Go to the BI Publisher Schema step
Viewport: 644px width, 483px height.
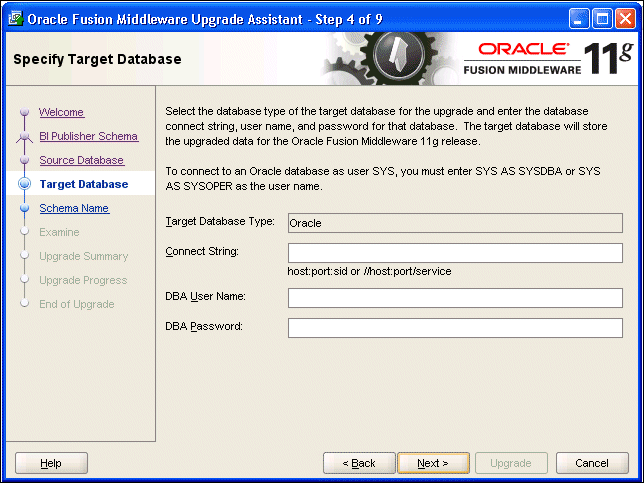[89, 136]
